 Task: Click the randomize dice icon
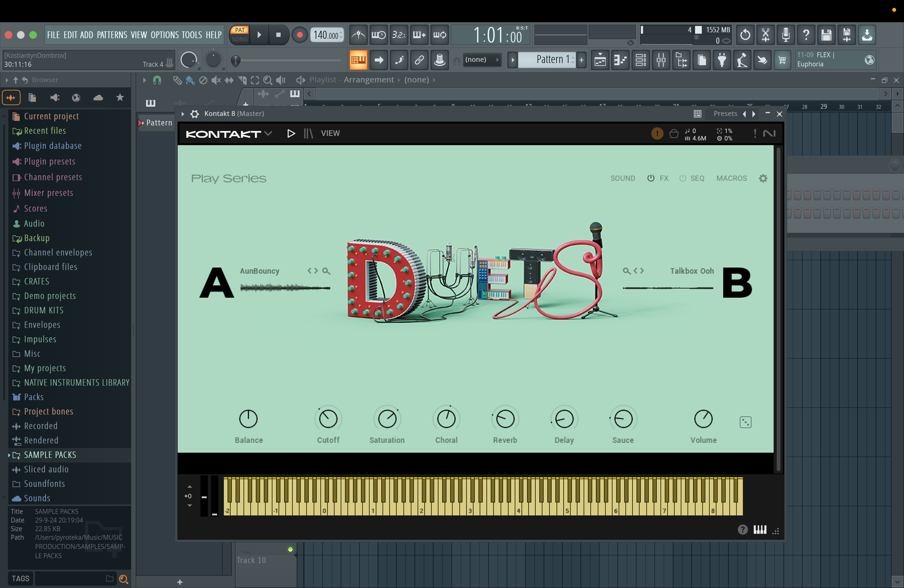[x=745, y=422]
